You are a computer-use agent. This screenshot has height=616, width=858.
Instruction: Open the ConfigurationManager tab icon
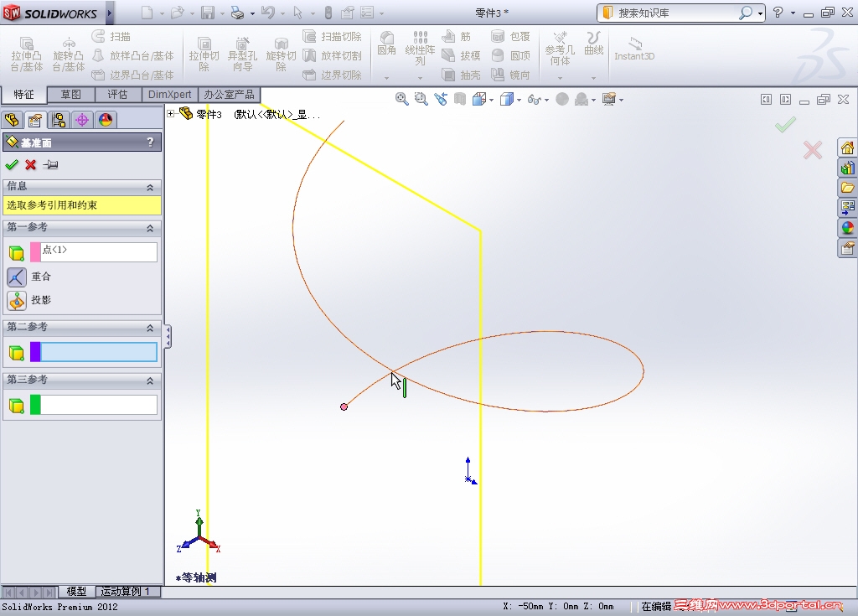click(x=59, y=119)
